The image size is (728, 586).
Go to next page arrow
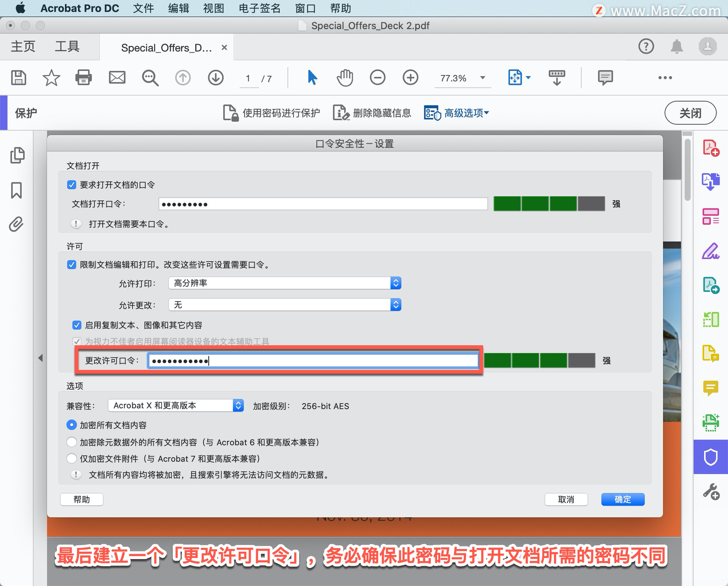point(216,78)
